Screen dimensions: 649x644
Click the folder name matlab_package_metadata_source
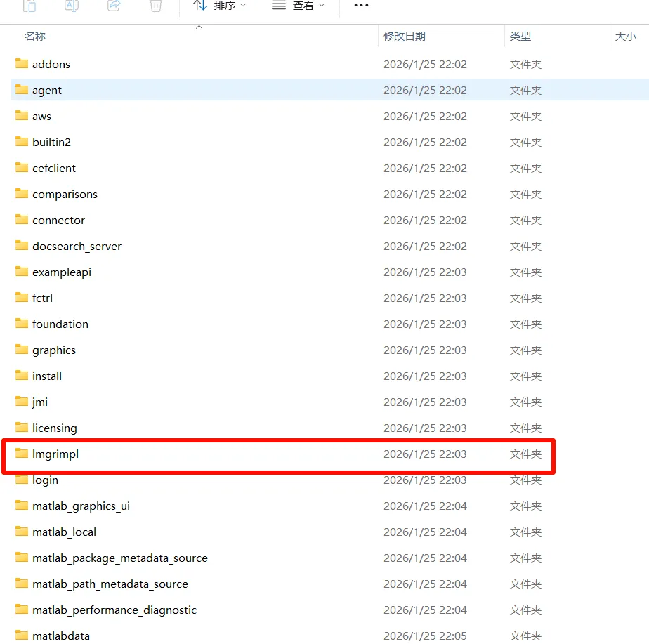(x=120, y=558)
